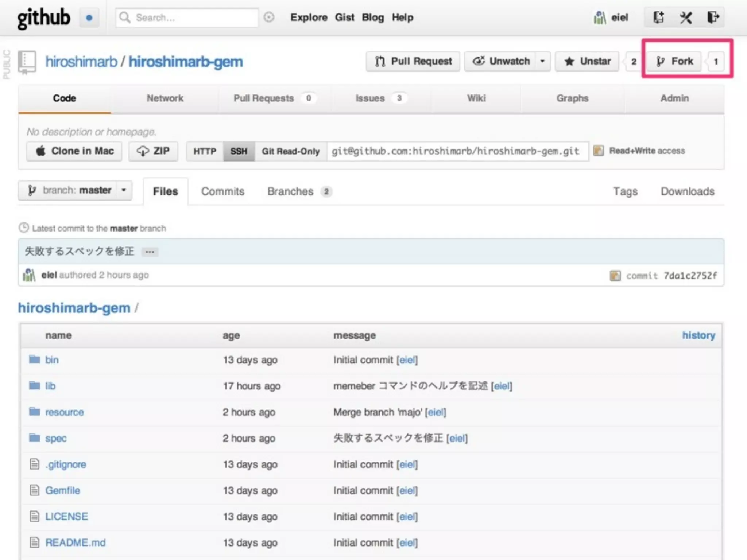Viewport: 747px width, 560px height.
Task: Select SSH clone protocol
Action: [x=239, y=151]
